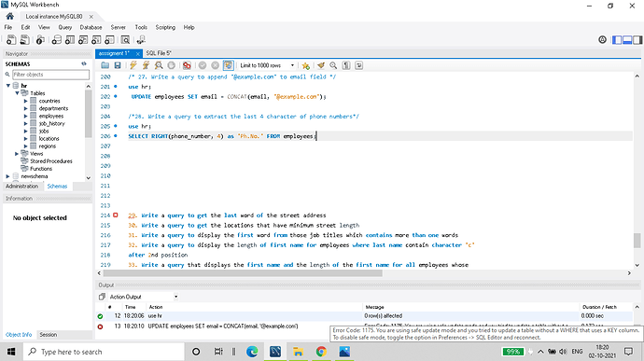Image resolution: width=644 pixels, height=361 pixels.
Task: Open the object inspector info icon
Action: (40, 40)
